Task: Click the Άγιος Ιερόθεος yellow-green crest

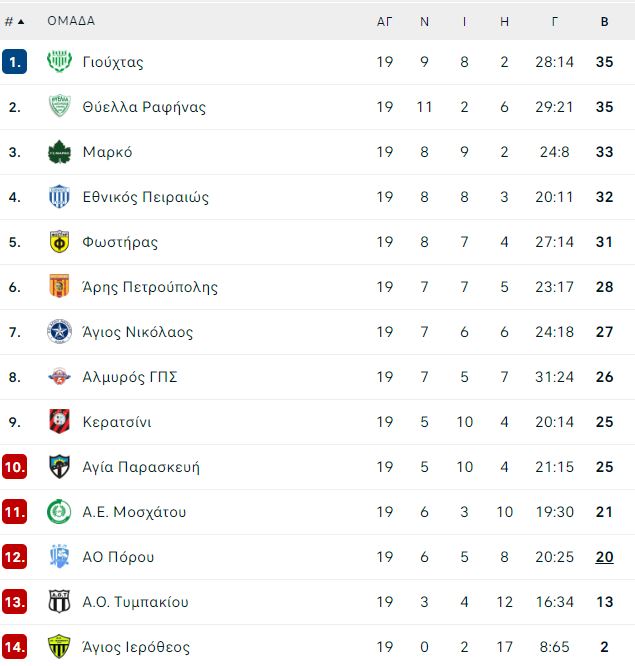Action: (59, 646)
